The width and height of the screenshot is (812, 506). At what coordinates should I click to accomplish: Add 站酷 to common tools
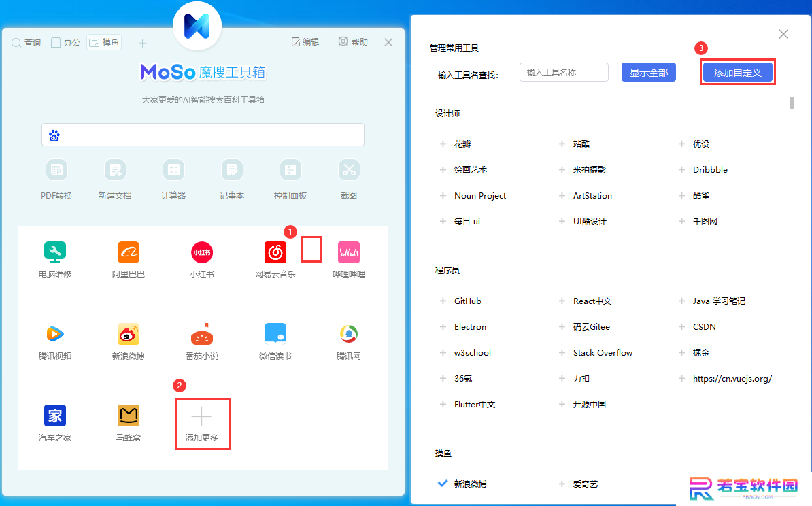(x=562, y=144)
